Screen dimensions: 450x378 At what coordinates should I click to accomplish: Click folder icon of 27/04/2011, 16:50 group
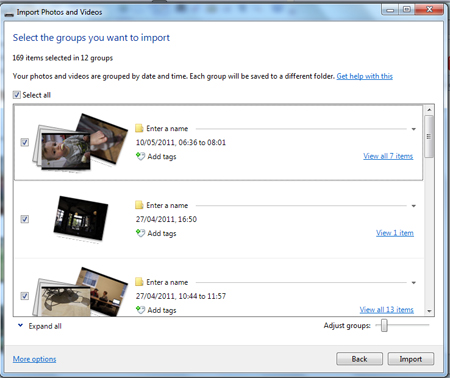tap(139, 205)
